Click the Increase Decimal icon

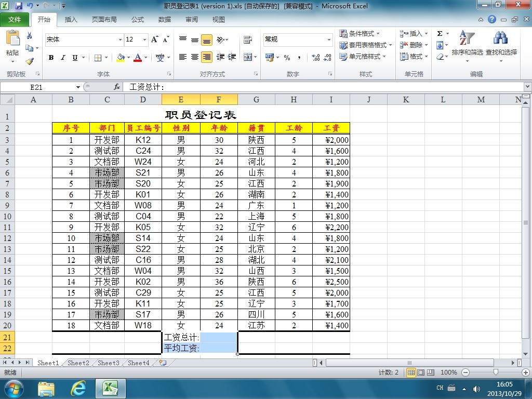315,58
